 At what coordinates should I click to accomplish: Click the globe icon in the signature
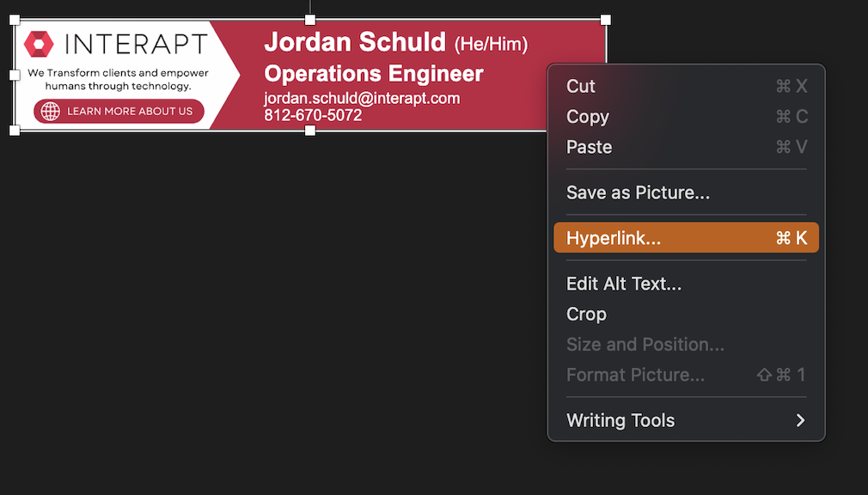click(x=51, y=111)
